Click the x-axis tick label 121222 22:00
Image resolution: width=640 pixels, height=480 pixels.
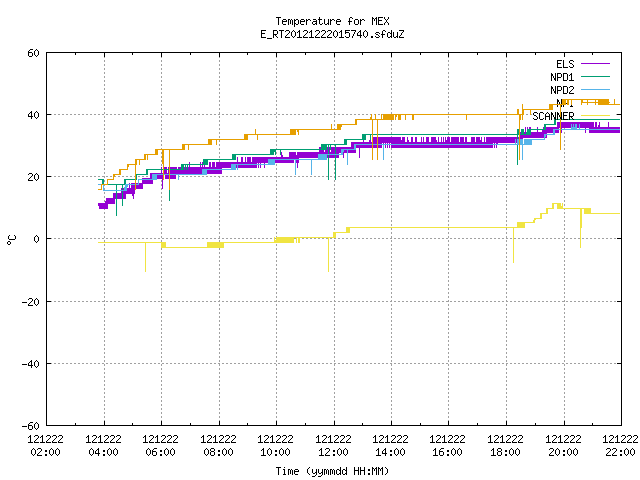[x=620, y=446]
